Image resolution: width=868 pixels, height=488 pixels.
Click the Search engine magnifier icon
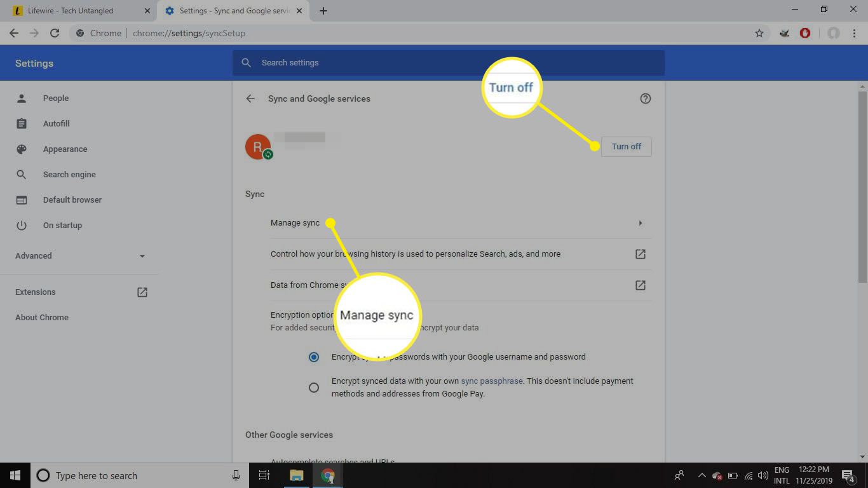[22, 174]
